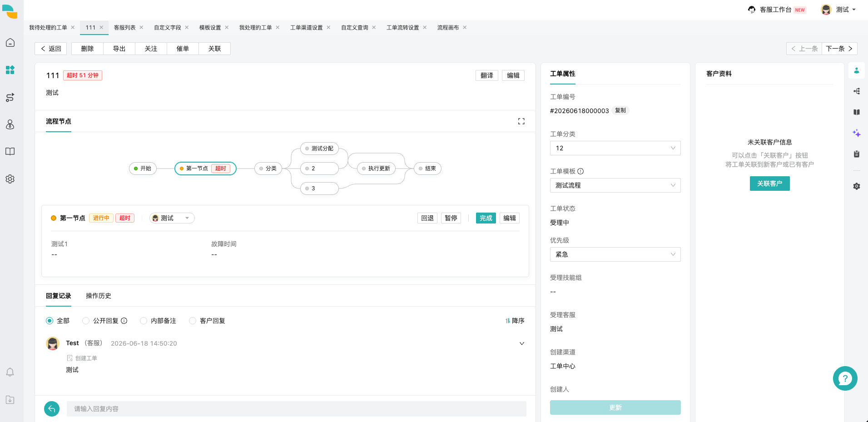Switch to 自定义字段 tab
Screen dimensions: 868x422
tap(168, 27)
